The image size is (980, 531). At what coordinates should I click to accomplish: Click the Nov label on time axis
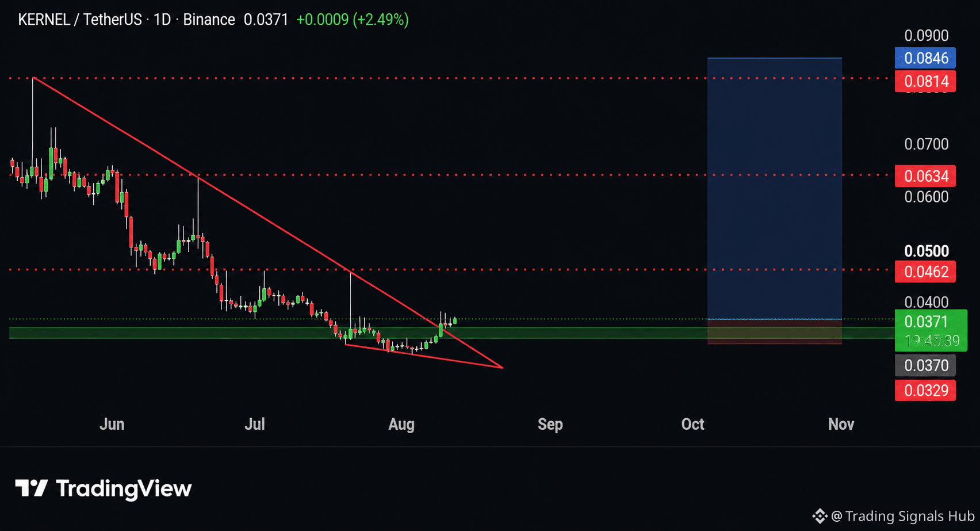841,425
